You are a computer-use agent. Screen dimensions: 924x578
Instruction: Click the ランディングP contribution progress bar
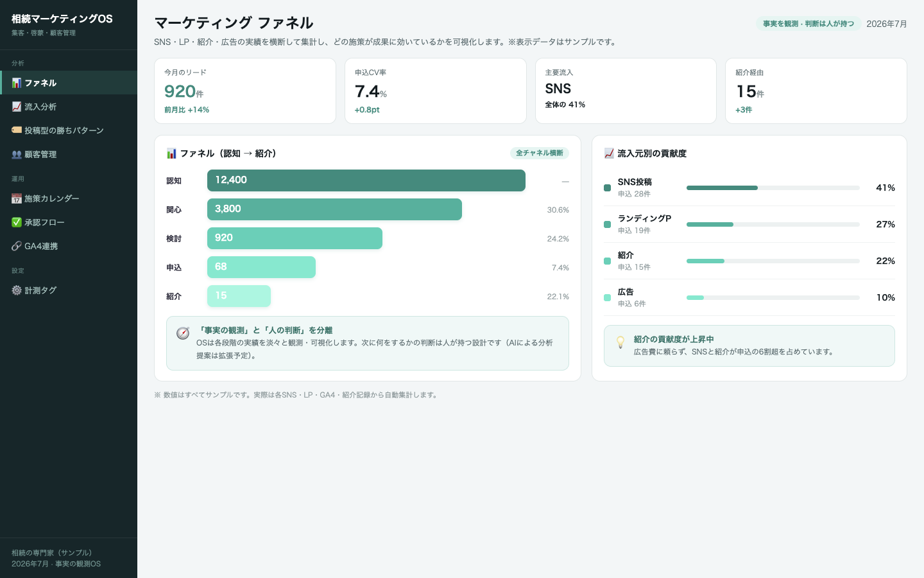773,224
